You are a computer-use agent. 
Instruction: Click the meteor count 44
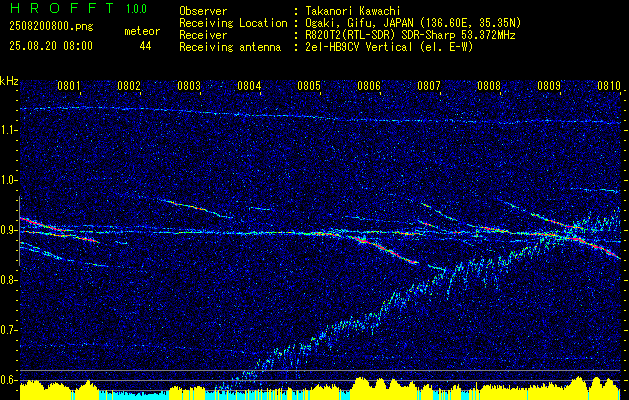click(x=145, y=46)
